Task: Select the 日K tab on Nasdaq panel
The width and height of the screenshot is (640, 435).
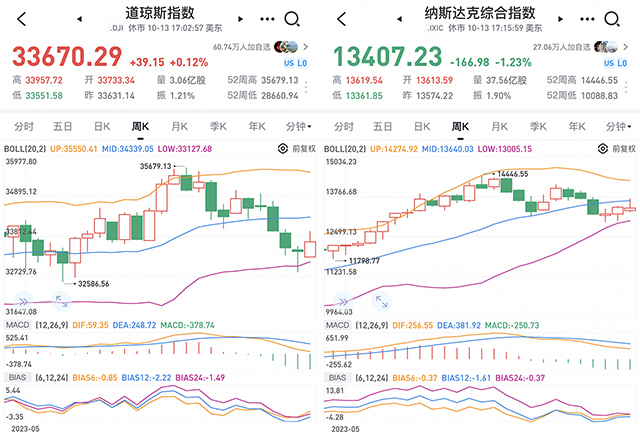Action: (x=422, y=127)
